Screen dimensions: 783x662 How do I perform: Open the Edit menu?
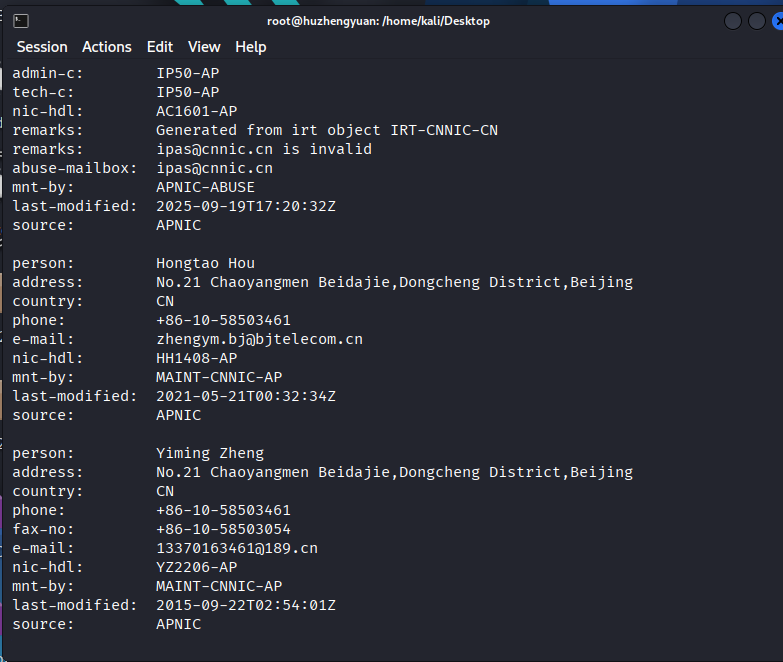[x=160, y=47]
